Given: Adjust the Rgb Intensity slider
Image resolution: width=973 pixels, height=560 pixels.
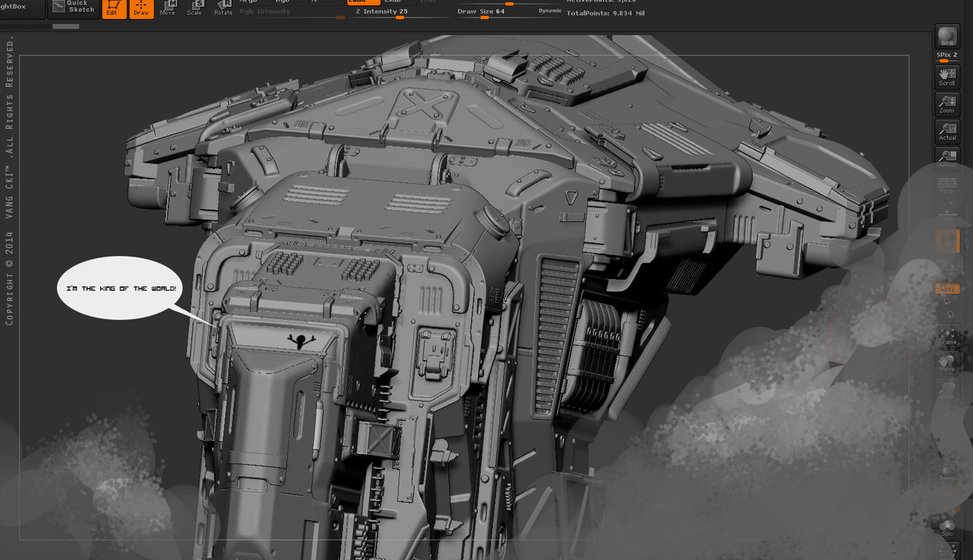Looking at the screenshot, I should click(x=292, y=13).
